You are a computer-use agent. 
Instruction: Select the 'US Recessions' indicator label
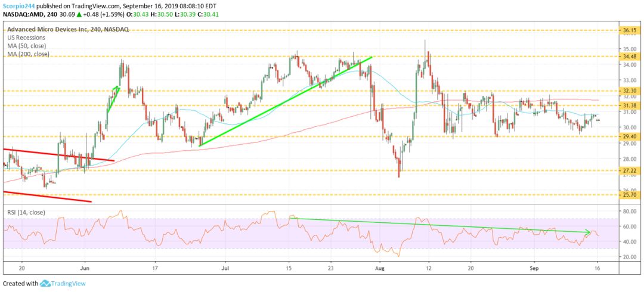pyautogui.click(x=26, y=38)
